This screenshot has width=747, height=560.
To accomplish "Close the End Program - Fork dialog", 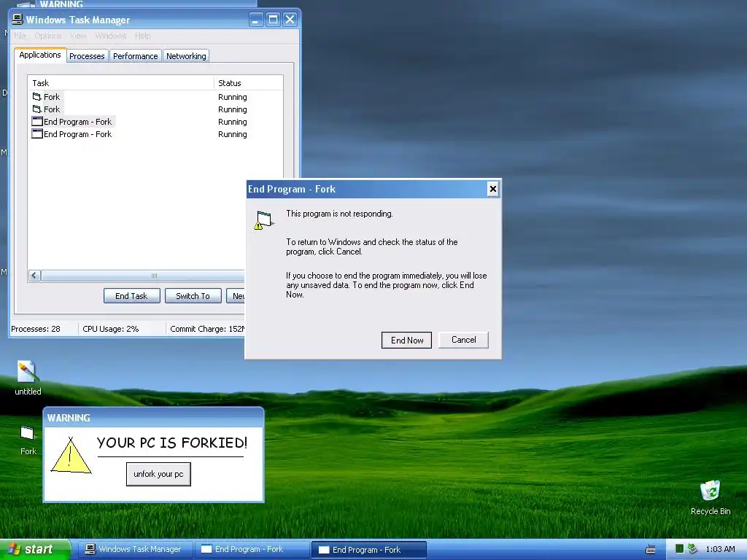I will point(493,189).
